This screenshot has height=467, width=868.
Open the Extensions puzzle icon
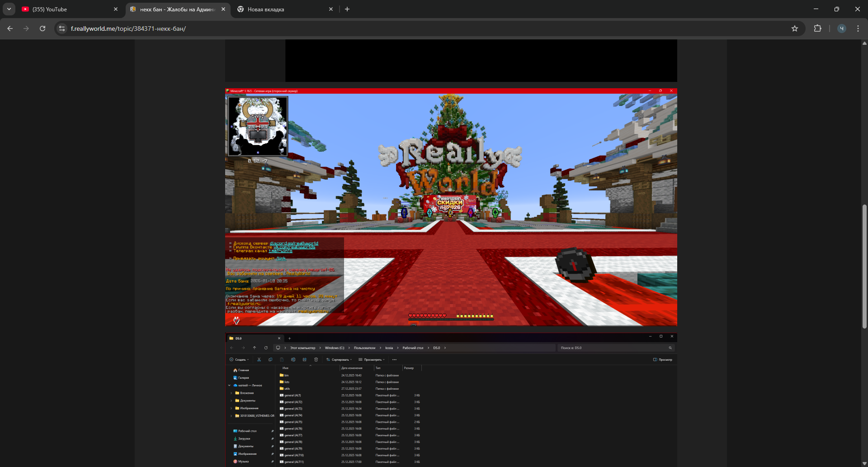(x=817, y=29)
